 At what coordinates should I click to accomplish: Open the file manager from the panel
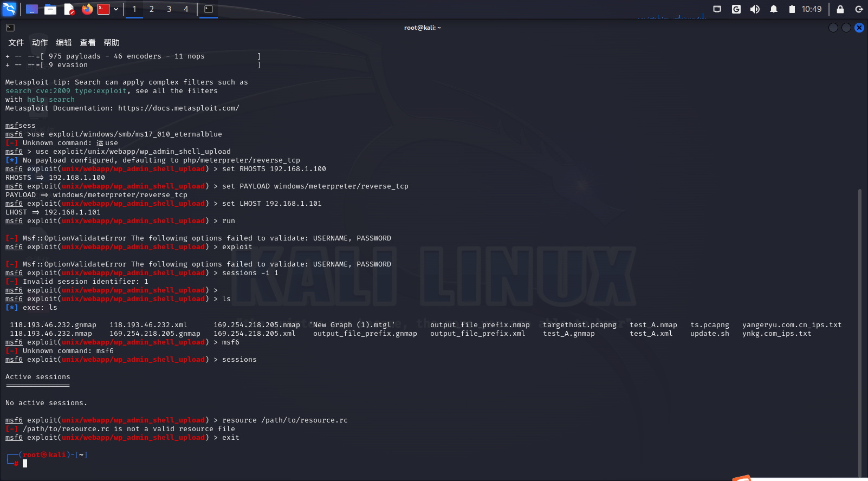50,9
